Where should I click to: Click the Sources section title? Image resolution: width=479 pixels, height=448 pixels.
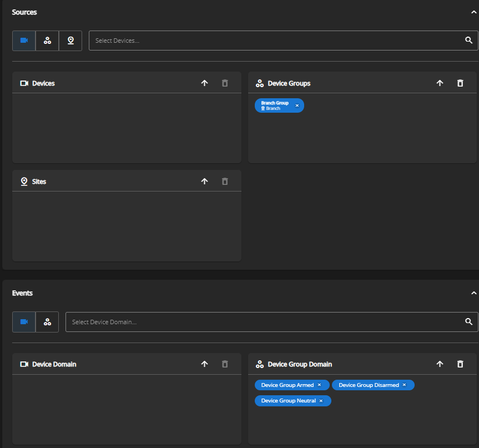point(24,12)
